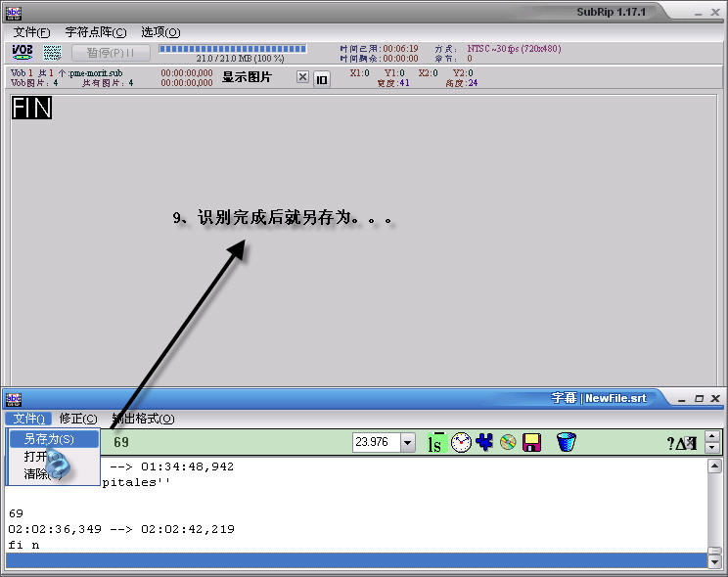The image size is (728, 577).
Task: Click the clock time-correction icon
Action: tap(461, 442)
